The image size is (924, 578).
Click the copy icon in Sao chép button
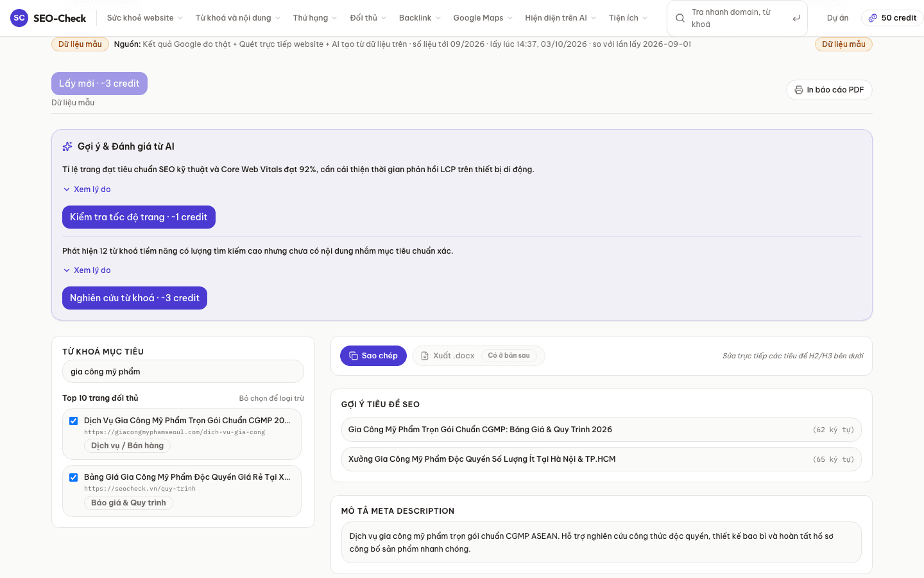354,356
